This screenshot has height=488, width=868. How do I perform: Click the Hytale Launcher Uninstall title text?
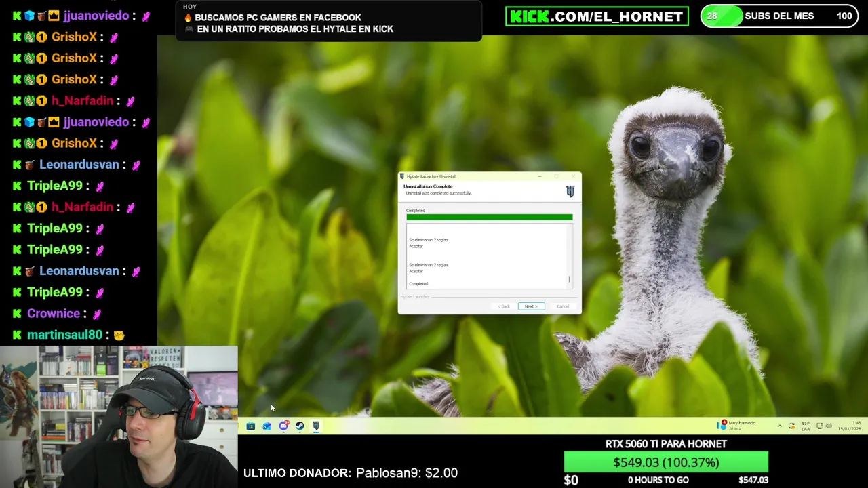431,176
